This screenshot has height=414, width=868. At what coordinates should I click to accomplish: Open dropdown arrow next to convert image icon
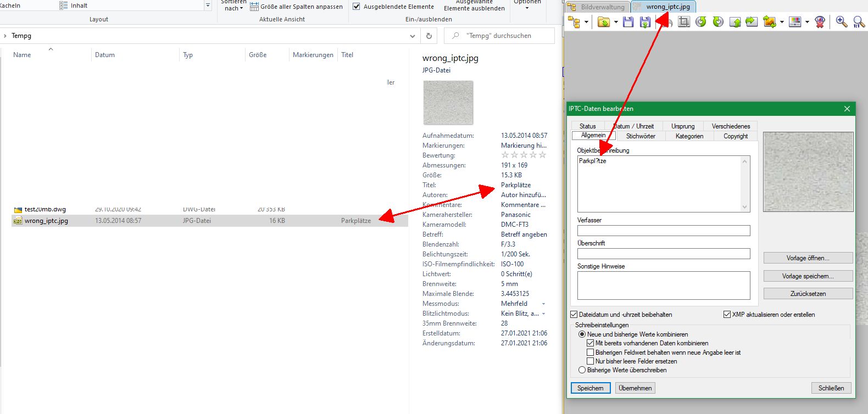click(782, 22)
